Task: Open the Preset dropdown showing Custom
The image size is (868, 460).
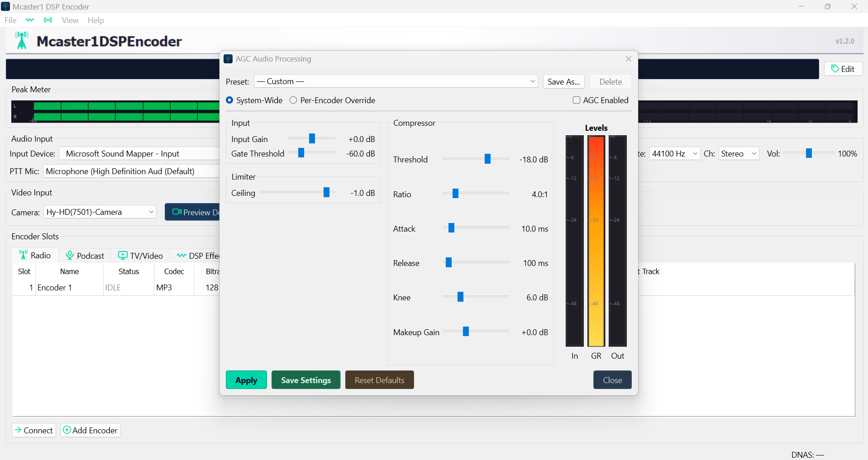Action: 396,81
